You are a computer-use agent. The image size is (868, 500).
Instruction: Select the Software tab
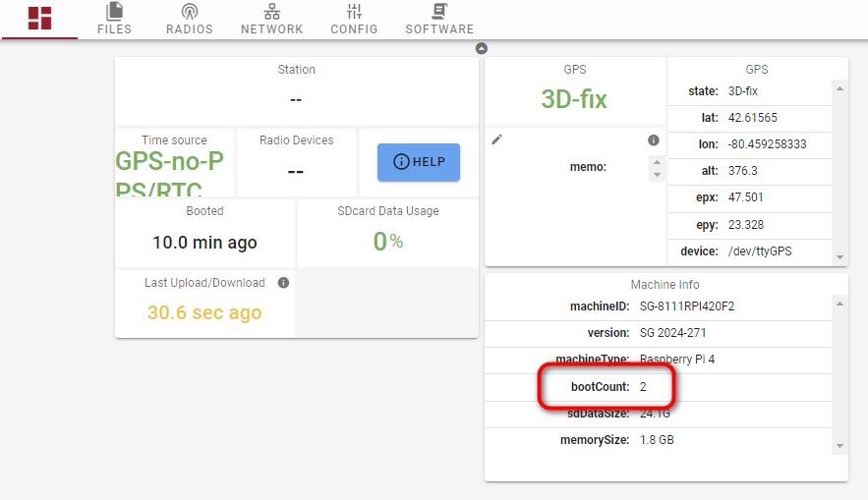coord(439,19)
